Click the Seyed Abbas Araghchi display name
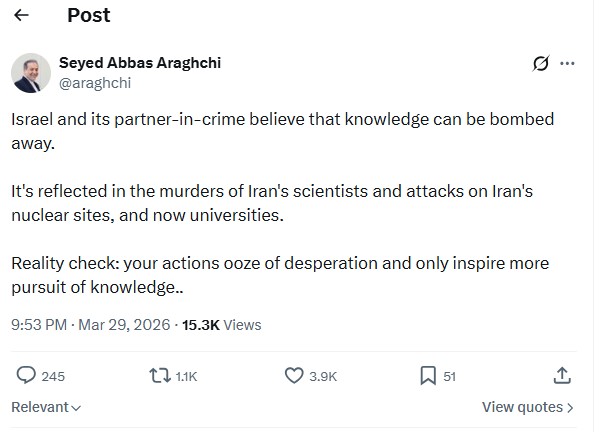609x432 pixels. 140,62
